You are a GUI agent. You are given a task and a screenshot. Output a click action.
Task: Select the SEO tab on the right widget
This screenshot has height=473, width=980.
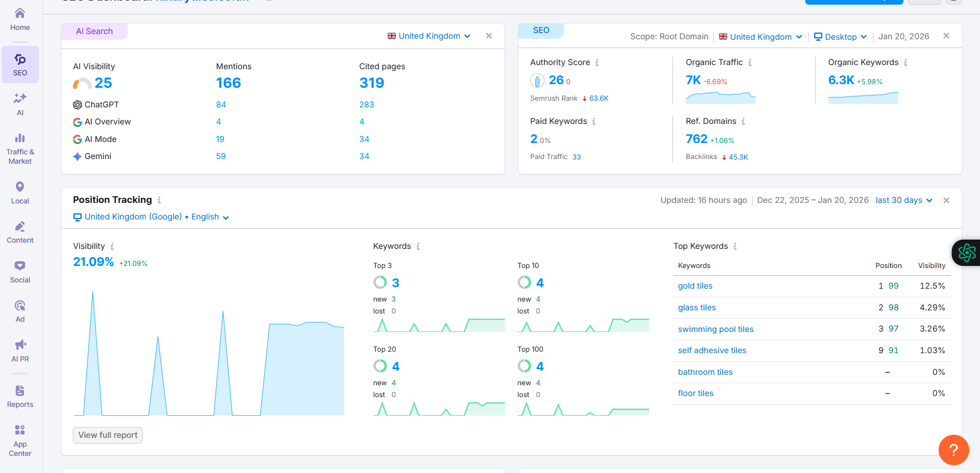541,30
